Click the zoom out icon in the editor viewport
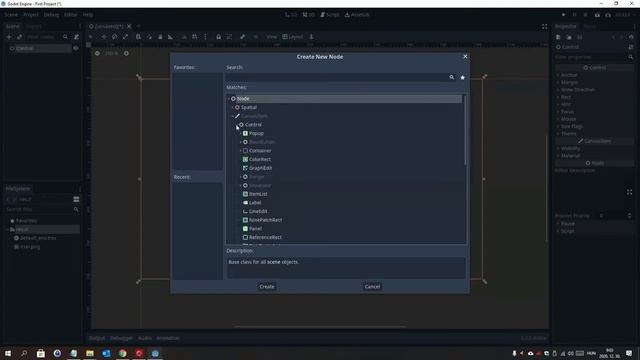 (97, 53)
